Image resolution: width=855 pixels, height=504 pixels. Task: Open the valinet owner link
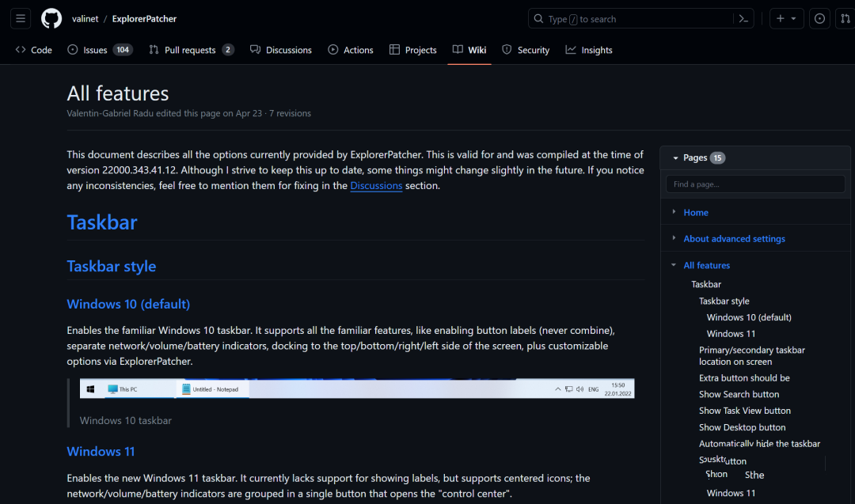(85, 18)
